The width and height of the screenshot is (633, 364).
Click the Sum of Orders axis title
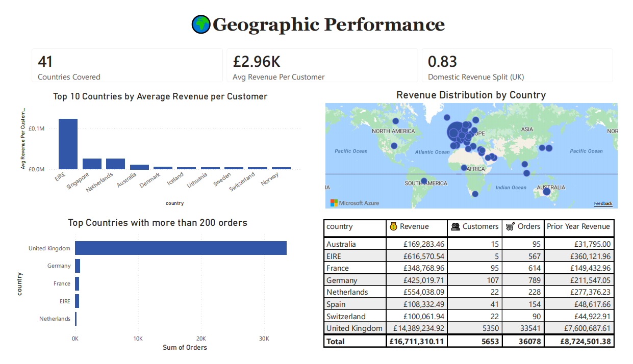185,347
